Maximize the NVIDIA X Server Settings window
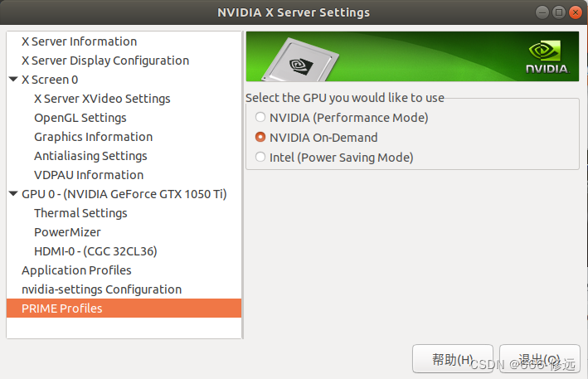 point(559,12)
